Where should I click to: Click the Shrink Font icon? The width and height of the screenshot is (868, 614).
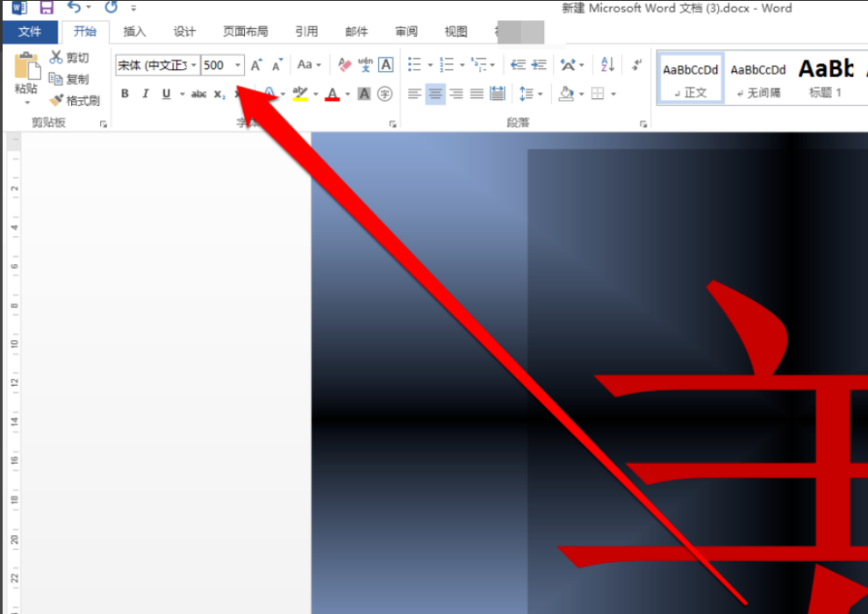click(x=277, y=65)
